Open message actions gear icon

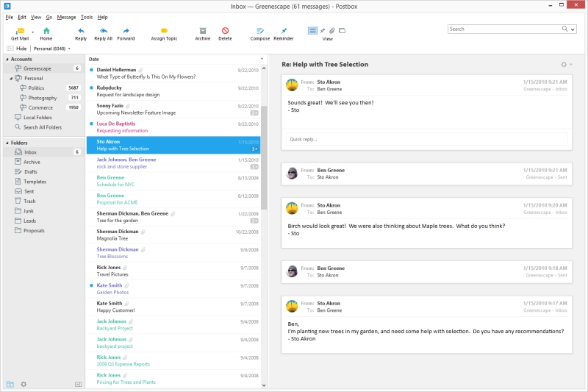point(564,65)
